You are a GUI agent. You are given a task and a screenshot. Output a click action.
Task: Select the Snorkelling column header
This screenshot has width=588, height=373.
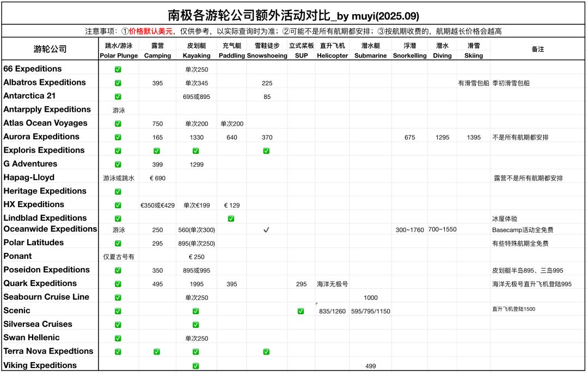pyautogui.click(x=410, y=55)
